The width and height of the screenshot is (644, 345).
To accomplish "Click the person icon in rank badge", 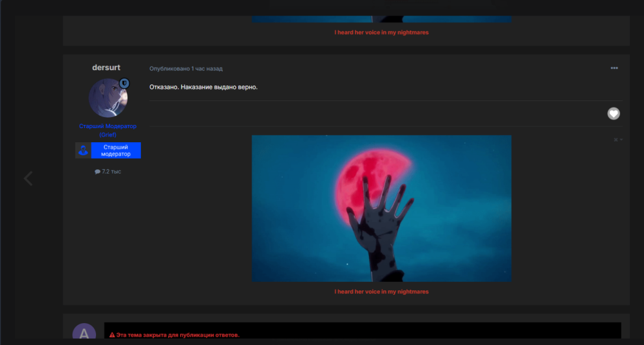I will (83, 151).
